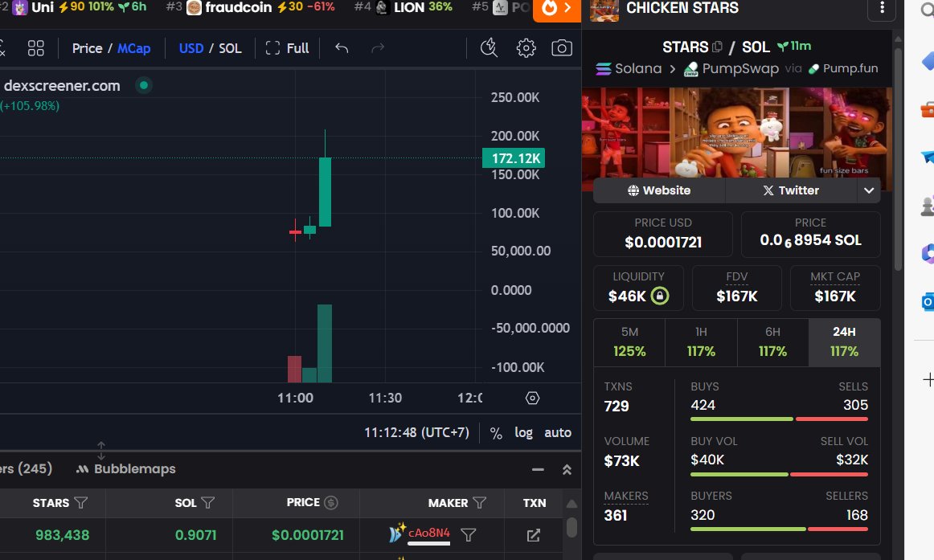Click trending Uni ticker
This screenshot has width=934, height=560.
pyautogui.click(x=80, y=7)
